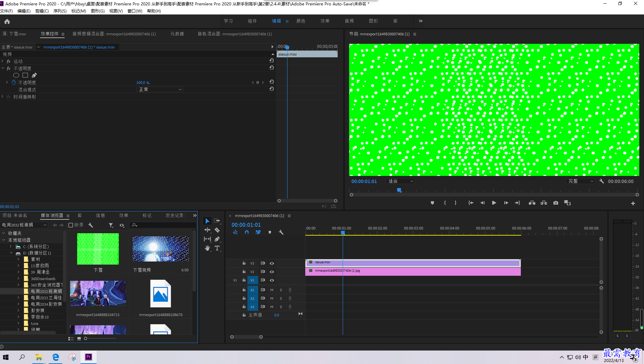Select the Selection arrow tool

pos(207,221)
